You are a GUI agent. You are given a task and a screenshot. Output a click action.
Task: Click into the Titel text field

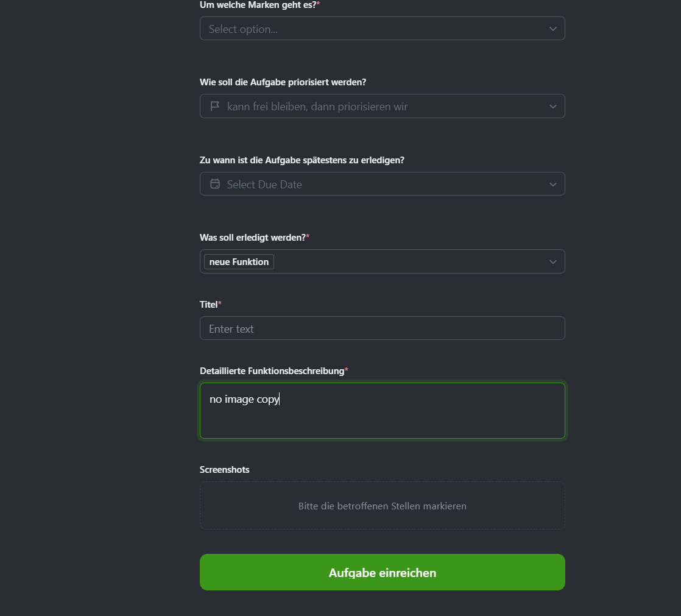(382, 328)
